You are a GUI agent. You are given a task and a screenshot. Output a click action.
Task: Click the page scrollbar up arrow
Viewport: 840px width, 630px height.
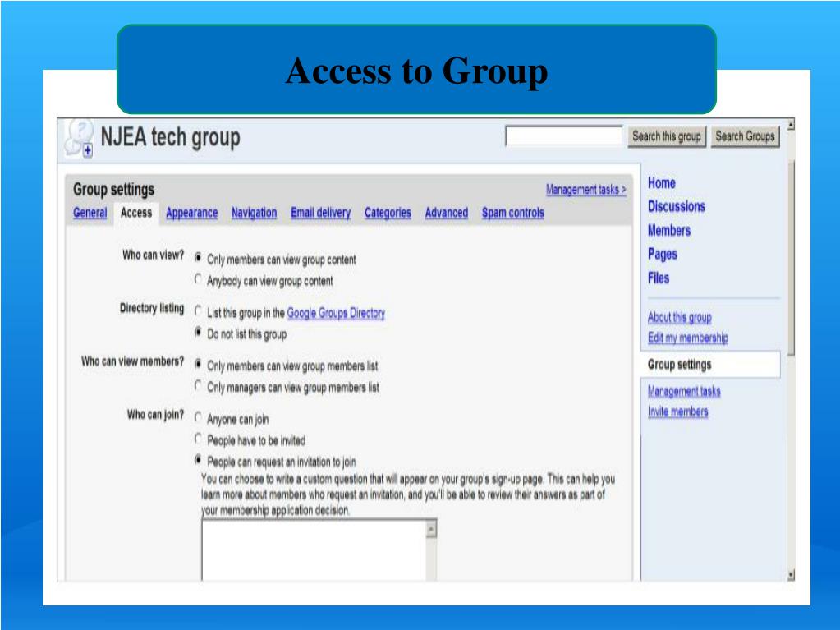(791, 125)
